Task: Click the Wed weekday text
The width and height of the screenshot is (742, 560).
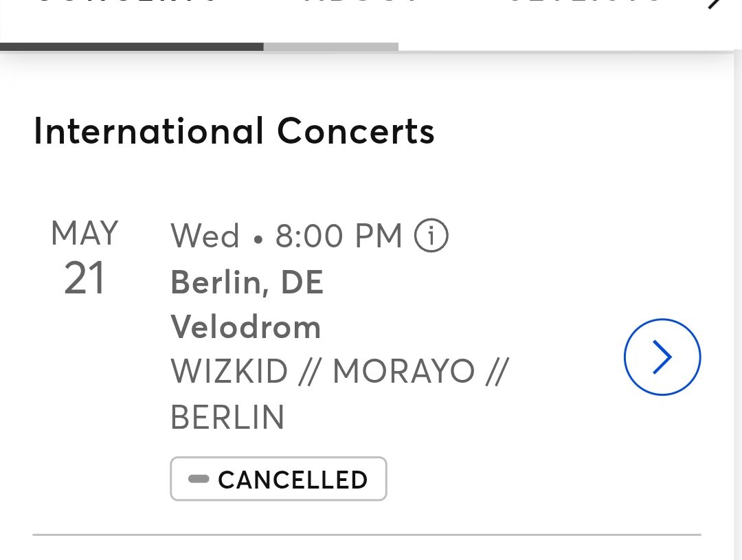Action: [x=205, y=237]
